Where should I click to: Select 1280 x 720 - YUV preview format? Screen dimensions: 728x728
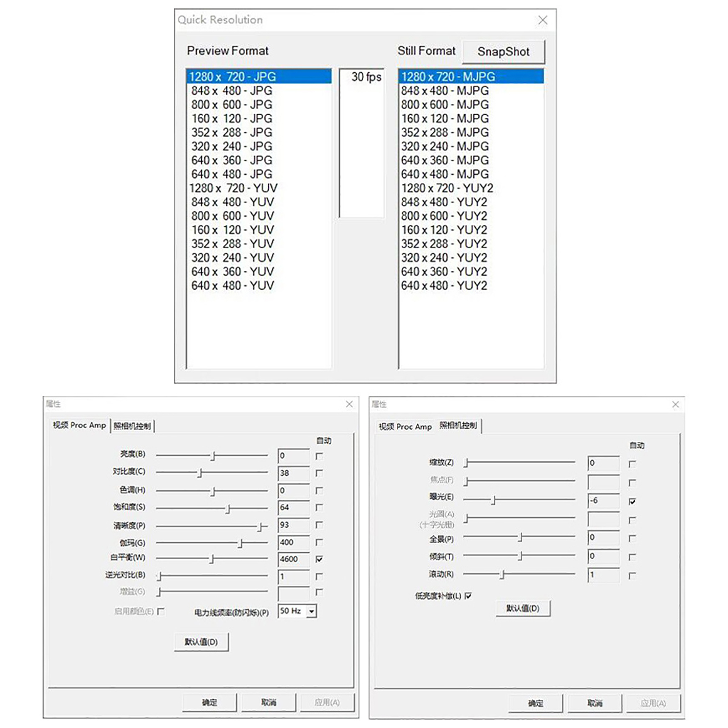[x=233, y=188]
